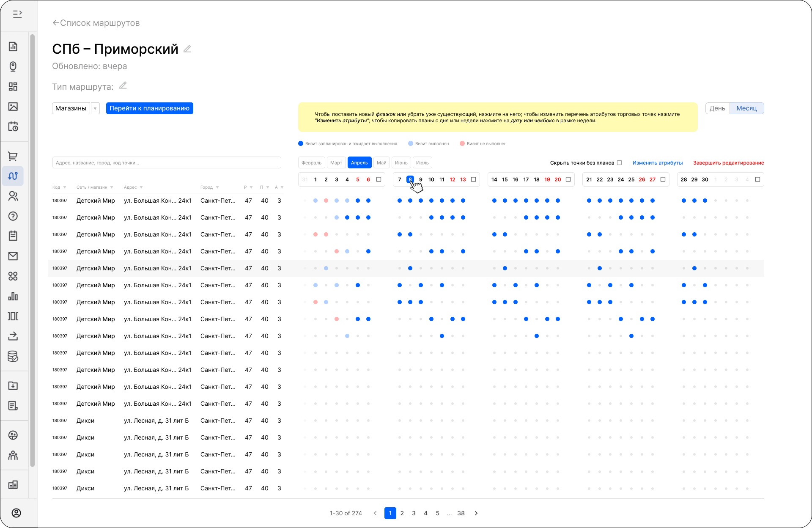
Task: Open Город column filter arrow
Action: (217, 187)
